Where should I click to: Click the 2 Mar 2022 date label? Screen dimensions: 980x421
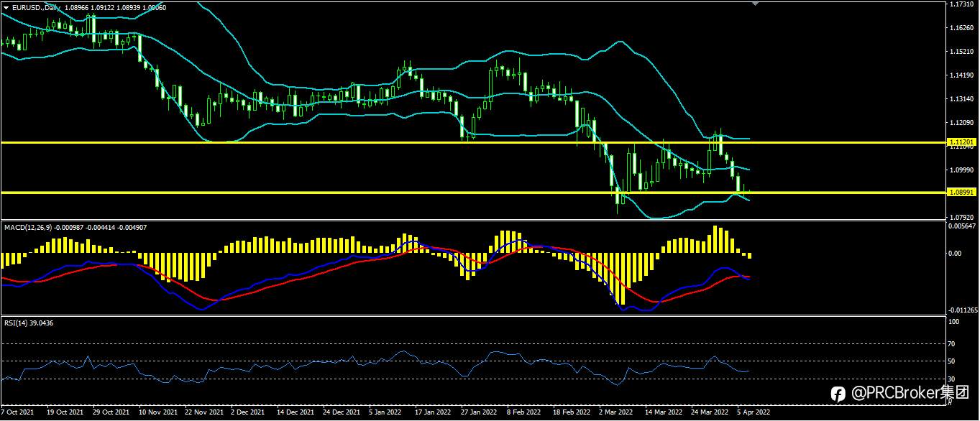click(615, 413)
